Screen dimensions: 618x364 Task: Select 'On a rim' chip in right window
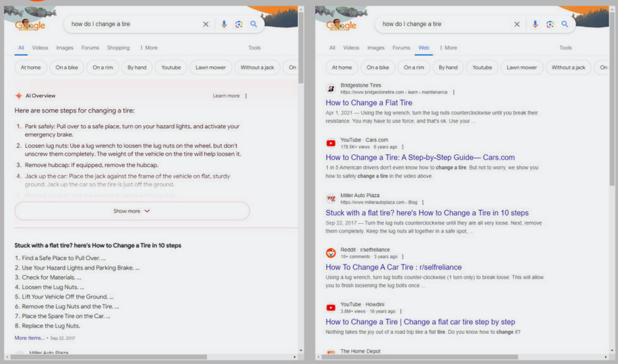(414, 68)
